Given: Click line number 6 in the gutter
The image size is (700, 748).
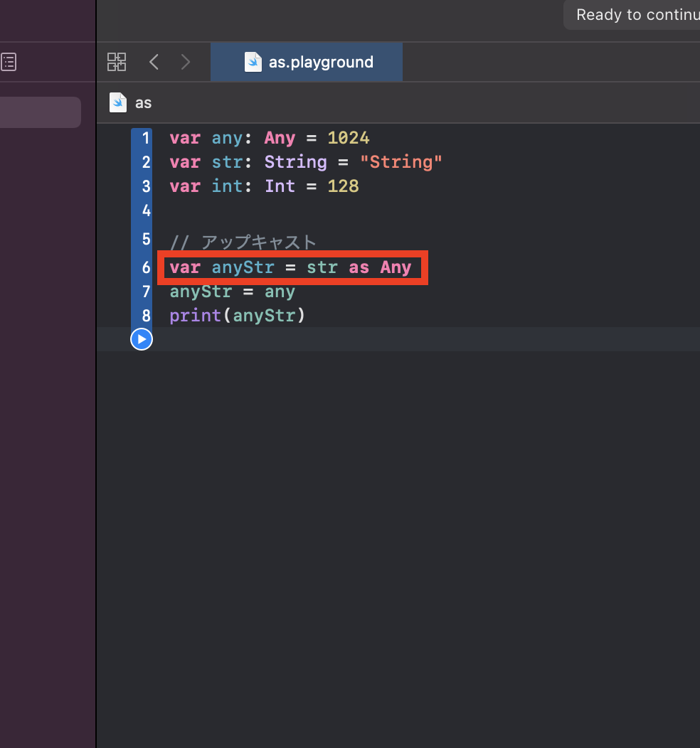Looking at the screenshot, I should coord(146,267).
